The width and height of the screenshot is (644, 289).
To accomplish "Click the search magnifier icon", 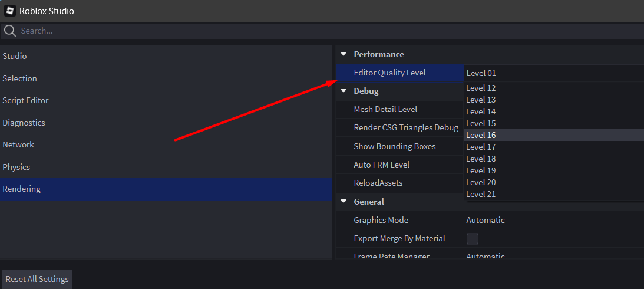I will point(10,31).
